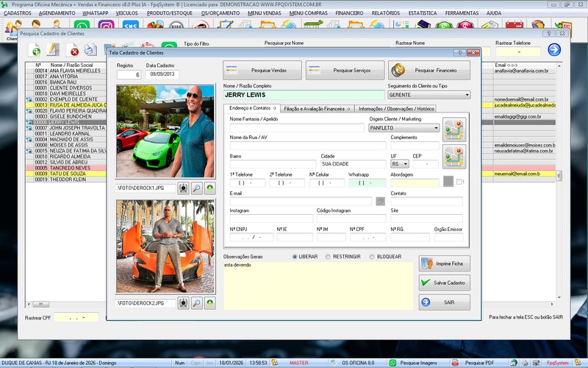
Task: Click the gray color swatch beside Abordagem
Action: point(448,182)
